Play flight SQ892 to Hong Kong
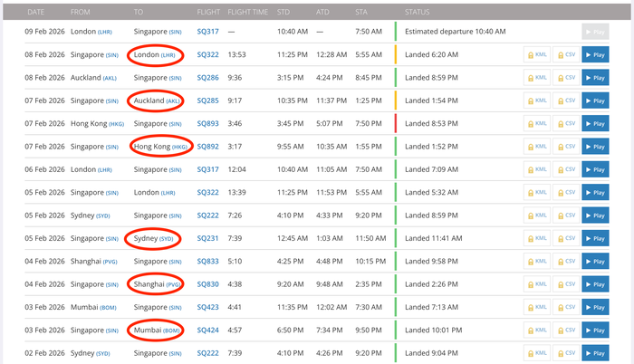Viewport: 634px width, 364px height. (x=595, y=147)
